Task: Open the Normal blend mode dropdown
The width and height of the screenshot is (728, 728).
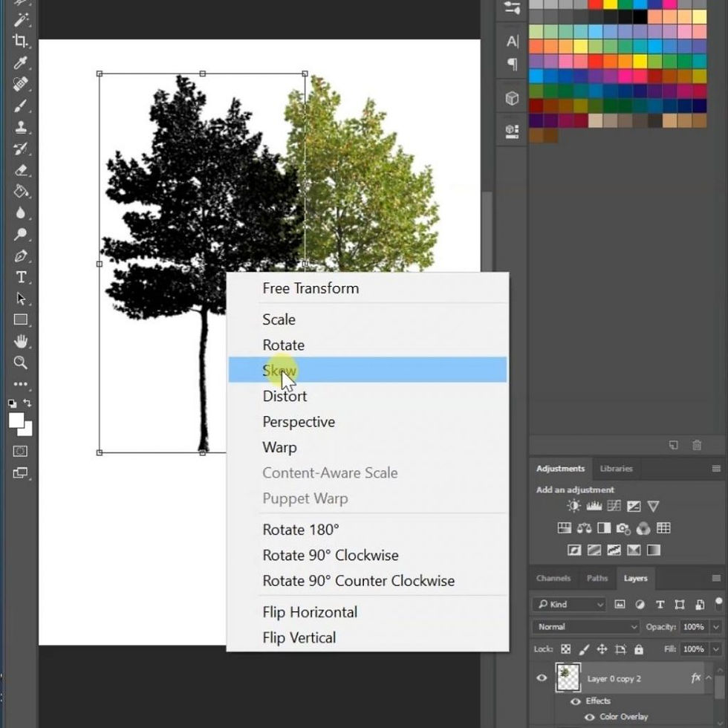Action: pyautogui.click(x=586, y=627)
